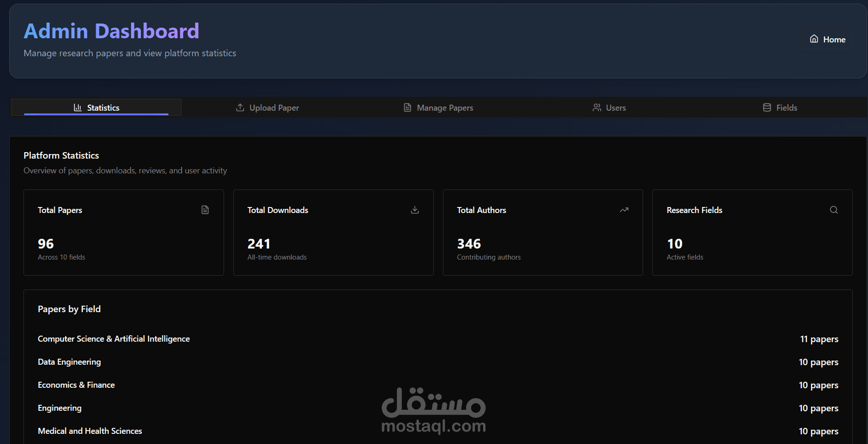
Task: Click the download icon in Total Downloads card
Action: click(x=415, y=210)
